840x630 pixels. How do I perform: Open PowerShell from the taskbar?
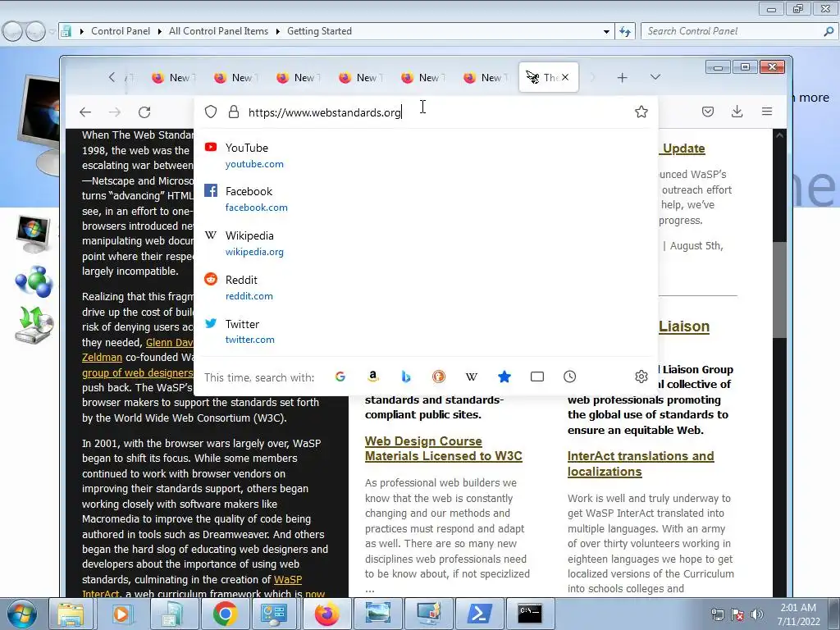(x=479, y=614)
